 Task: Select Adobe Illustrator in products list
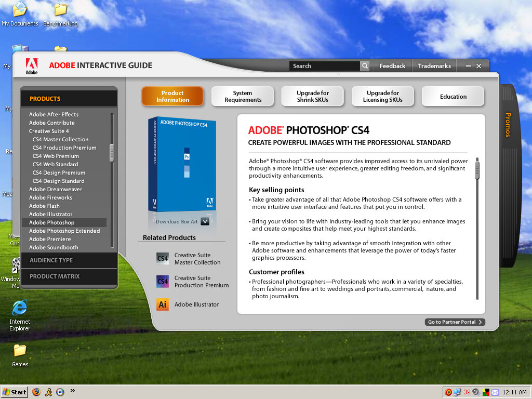click(50, 214)
